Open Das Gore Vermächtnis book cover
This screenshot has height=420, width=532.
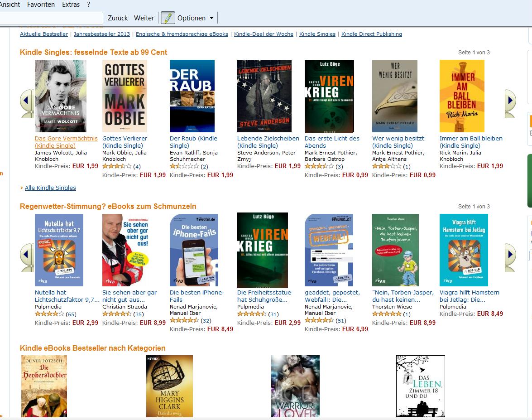tap(60, 96)
